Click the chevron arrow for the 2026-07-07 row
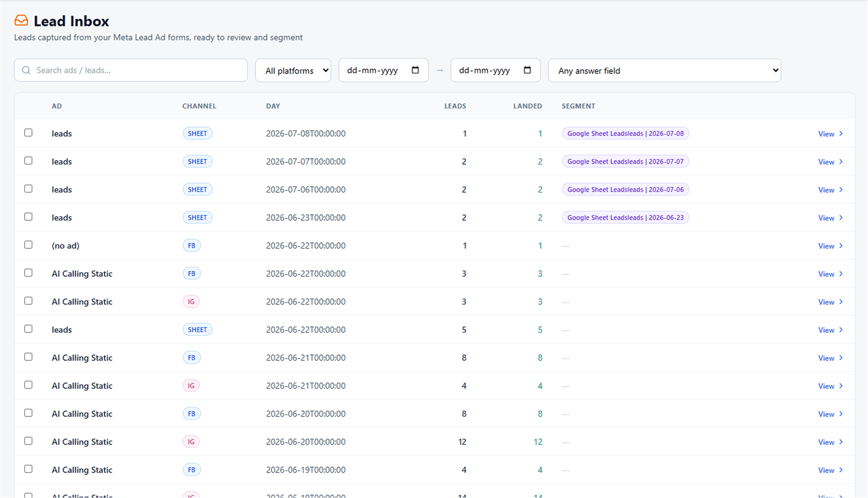Viewport: 868px width, 498px height. point(841,161)
